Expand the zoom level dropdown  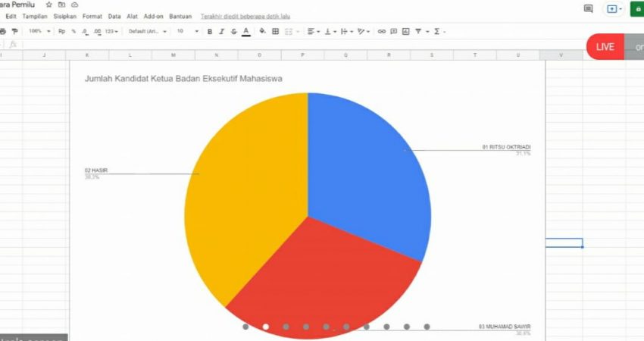click(x=40, y=31)
